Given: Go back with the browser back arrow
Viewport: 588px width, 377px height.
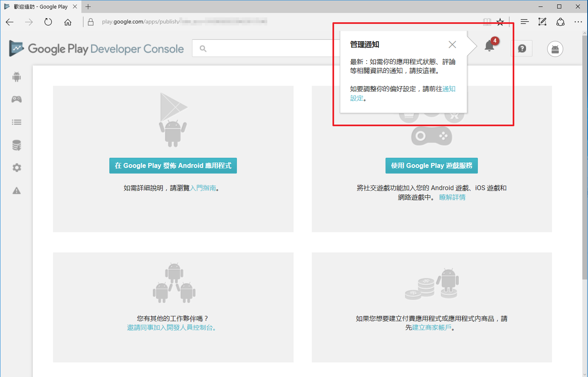Looking at the screenshot, I should [10, 22].
